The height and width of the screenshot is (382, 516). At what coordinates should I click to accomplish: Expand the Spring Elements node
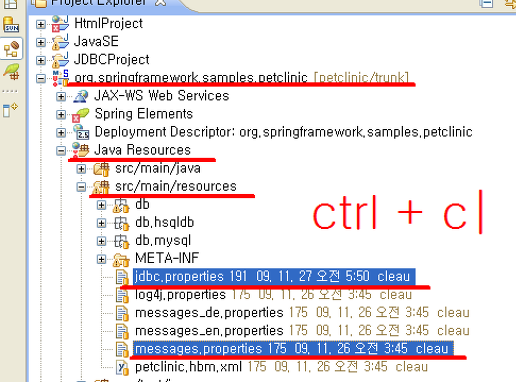click(61, 115)
